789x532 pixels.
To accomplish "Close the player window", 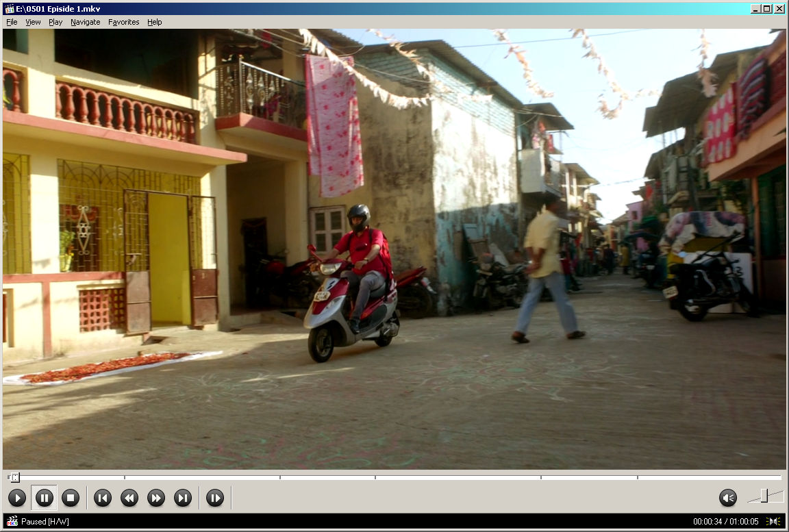I will pos(779,8).
